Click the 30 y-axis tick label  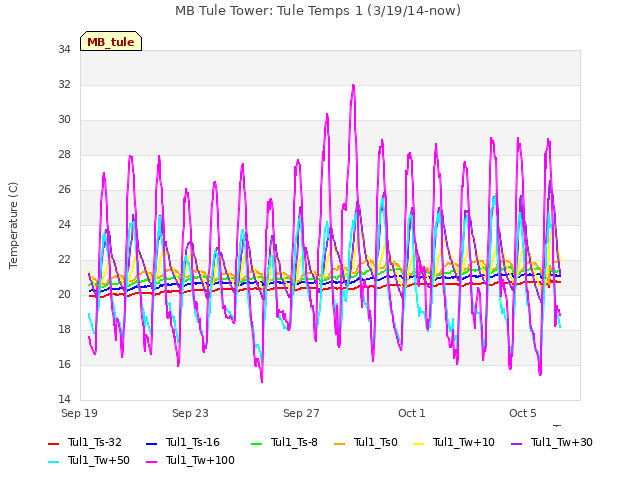[x=64, y=120]
